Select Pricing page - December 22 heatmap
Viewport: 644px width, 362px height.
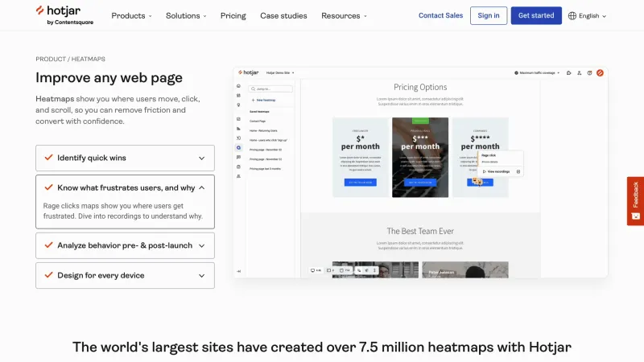pos(266,150)
